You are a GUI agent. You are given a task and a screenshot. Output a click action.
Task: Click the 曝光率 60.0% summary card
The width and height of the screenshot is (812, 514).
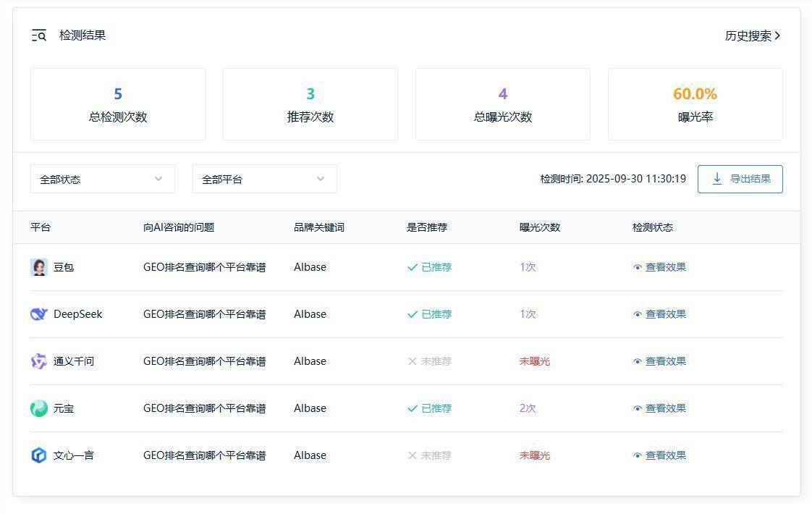695,104
